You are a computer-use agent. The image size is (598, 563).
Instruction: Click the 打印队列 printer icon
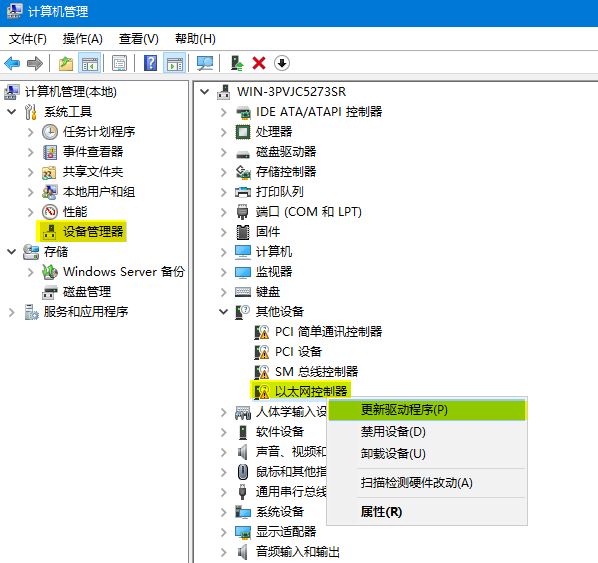tap(243, 192)
